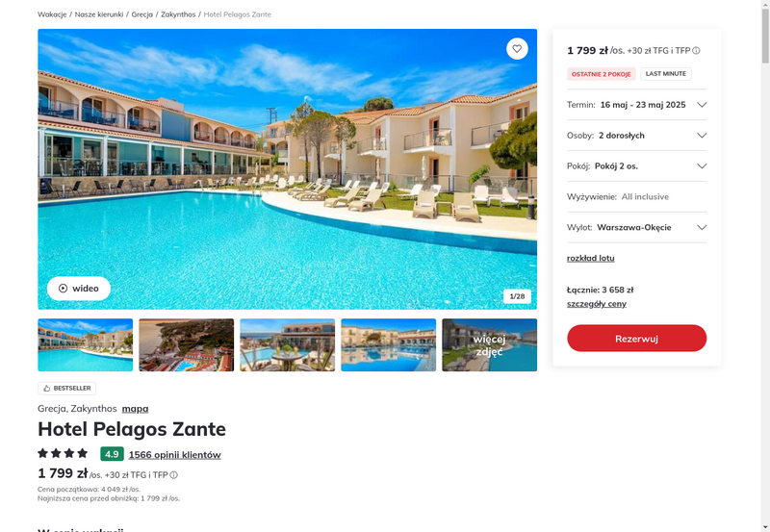Viewport: 770px width, 532px height.
Task: Select the aerial coastline thumbnail
Action: (x=186, y=345)
